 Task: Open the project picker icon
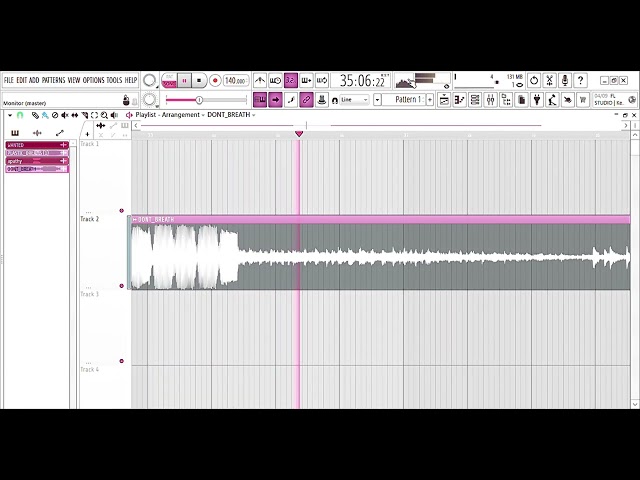(x=522, y=100)
